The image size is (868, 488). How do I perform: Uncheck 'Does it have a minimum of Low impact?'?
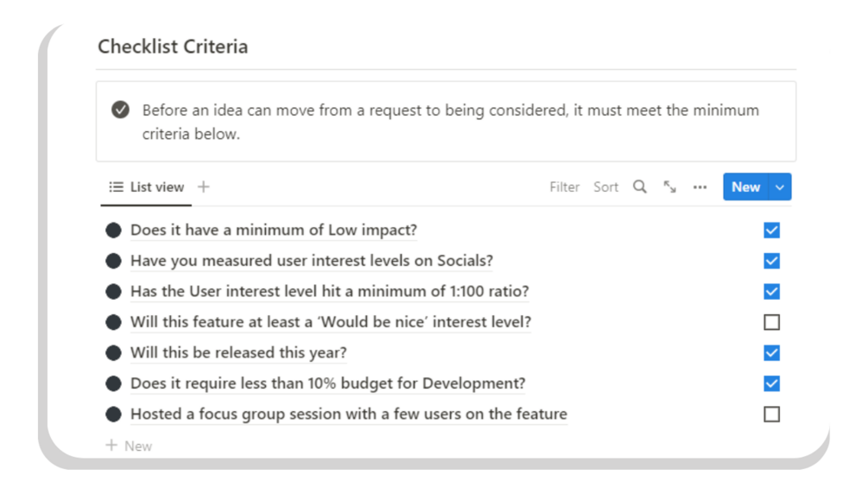click(771, 231)
